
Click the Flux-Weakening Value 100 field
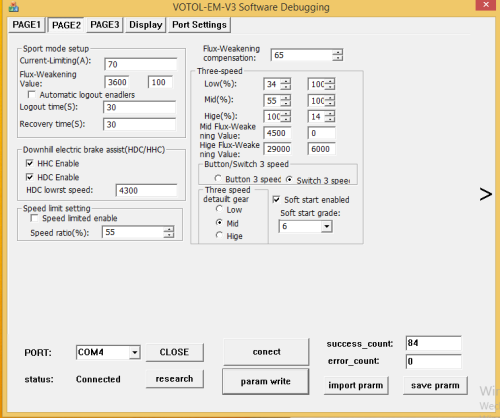[160, 82]
